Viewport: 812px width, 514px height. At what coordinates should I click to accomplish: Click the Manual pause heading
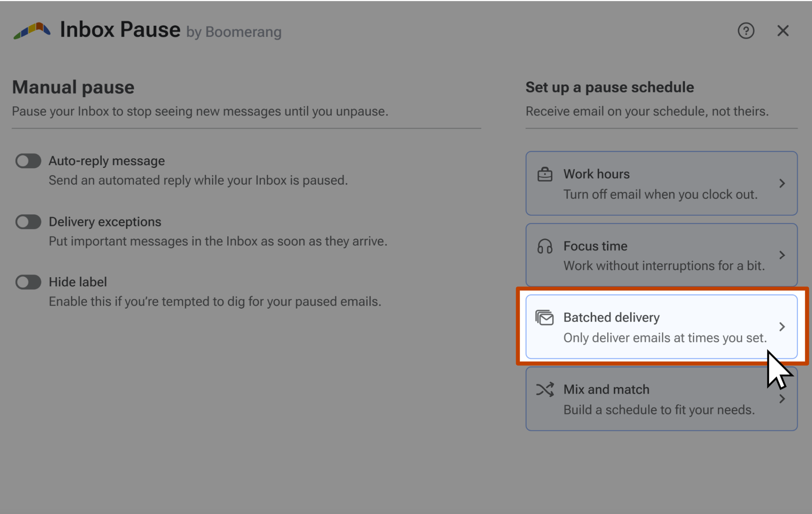tap(73, 87)
